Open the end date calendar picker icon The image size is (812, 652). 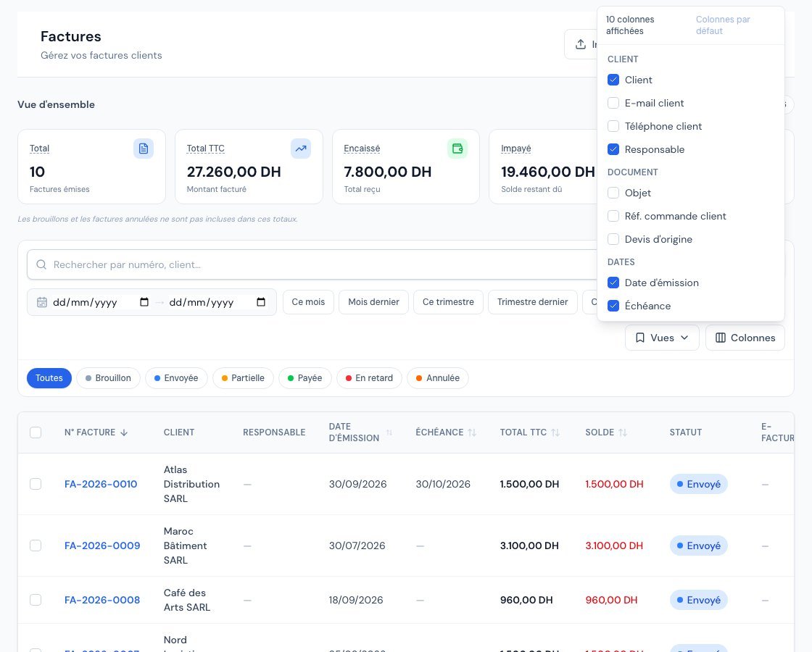pyautogui.click(x=261, y=302)
